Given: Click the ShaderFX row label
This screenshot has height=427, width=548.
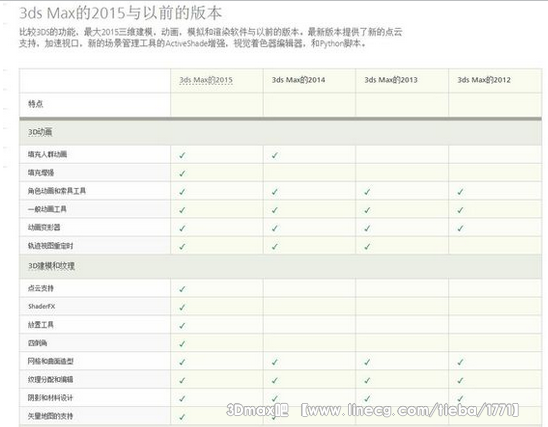Looking at the screenshot, I should point(42,306).
